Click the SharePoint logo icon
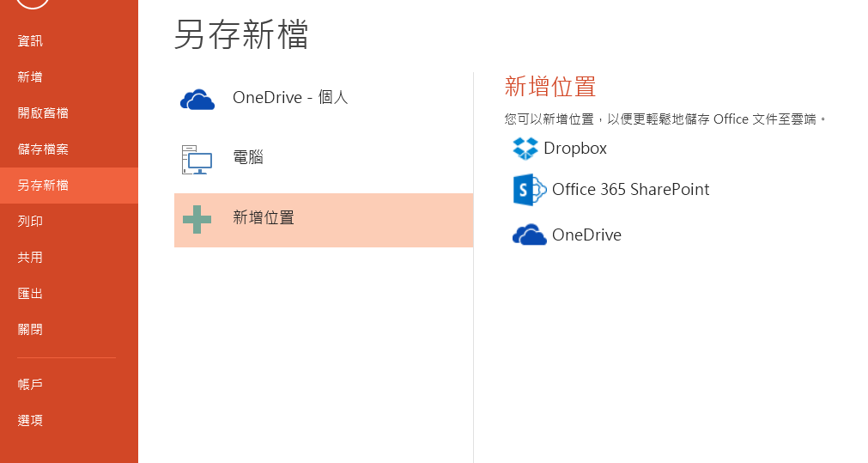Image resolution: width=868 pixels, height=463 pixels. [x=530, y=190]
